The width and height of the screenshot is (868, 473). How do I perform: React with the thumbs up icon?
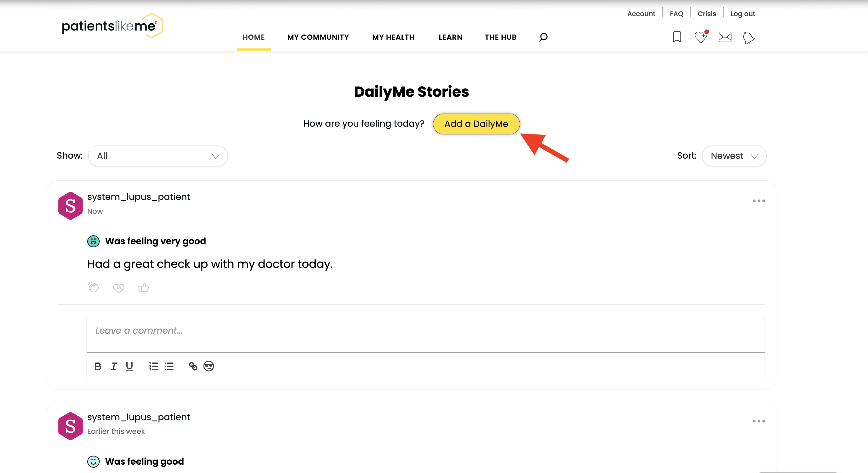[x=143, y=287]
